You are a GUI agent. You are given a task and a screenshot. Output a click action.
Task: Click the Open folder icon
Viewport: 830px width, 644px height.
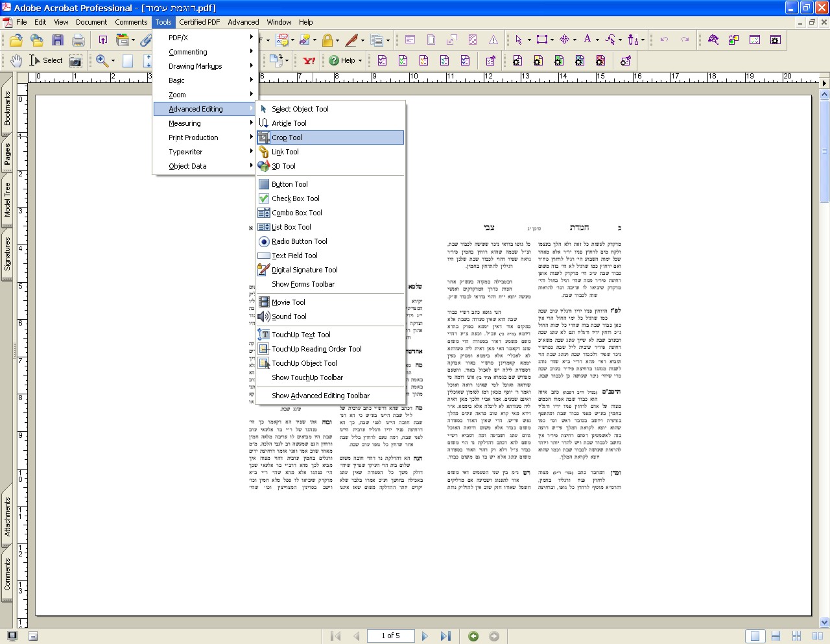click(x=16, y=40)
